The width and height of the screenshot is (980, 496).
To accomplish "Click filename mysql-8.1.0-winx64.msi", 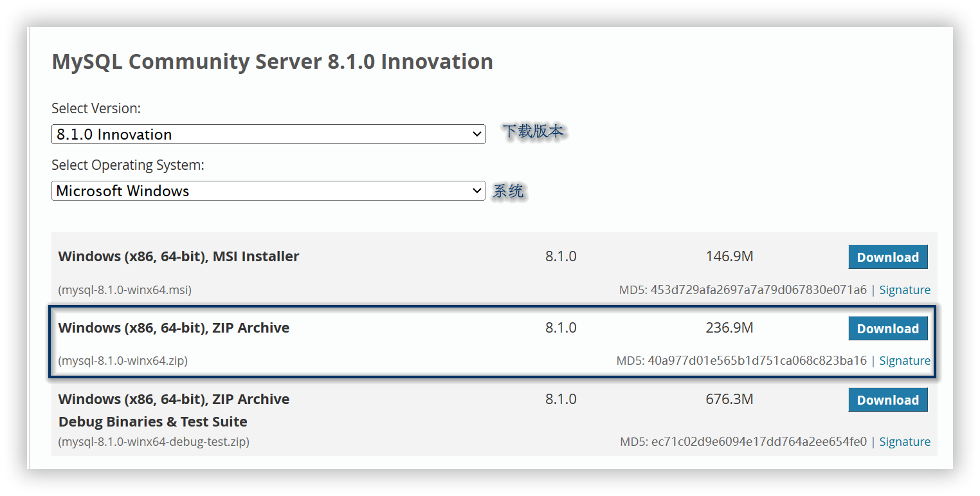I will (125, 290).
